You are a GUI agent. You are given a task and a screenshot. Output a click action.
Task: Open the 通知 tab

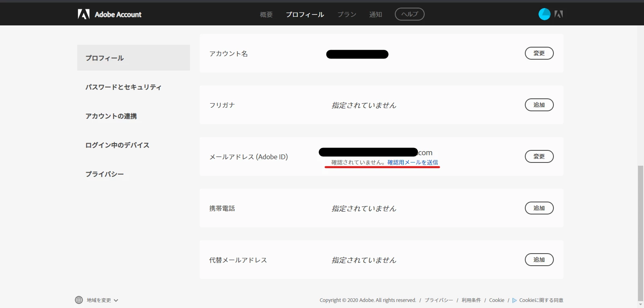click(376, 15)
